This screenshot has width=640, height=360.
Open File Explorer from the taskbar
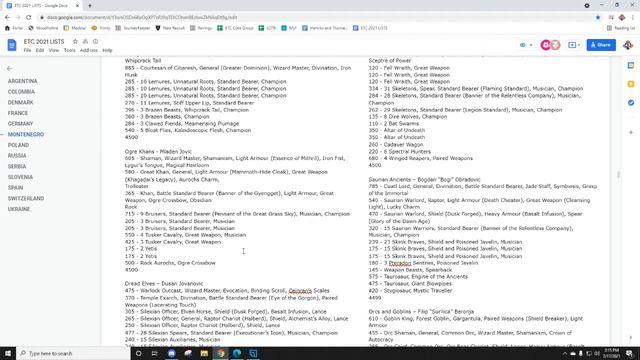tap(204, 353)
